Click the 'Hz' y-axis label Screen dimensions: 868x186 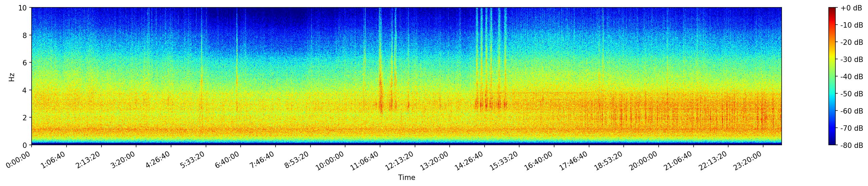click(12, 76)
